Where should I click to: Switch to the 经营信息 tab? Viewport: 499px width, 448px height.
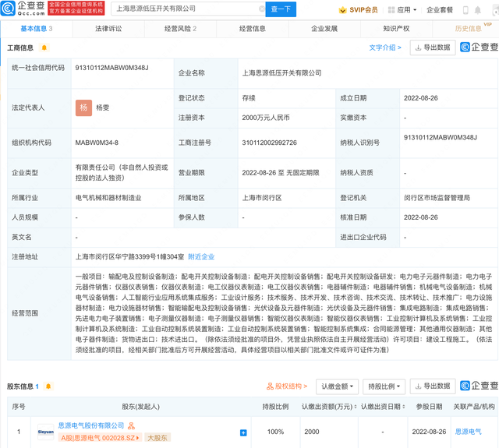[x=253, y=29]
